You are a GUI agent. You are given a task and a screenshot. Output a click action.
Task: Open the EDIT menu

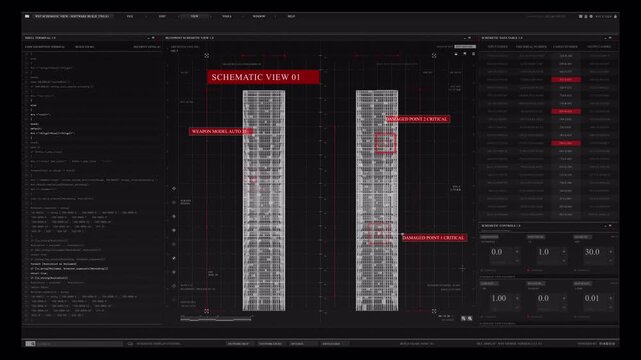click(162, 16)
